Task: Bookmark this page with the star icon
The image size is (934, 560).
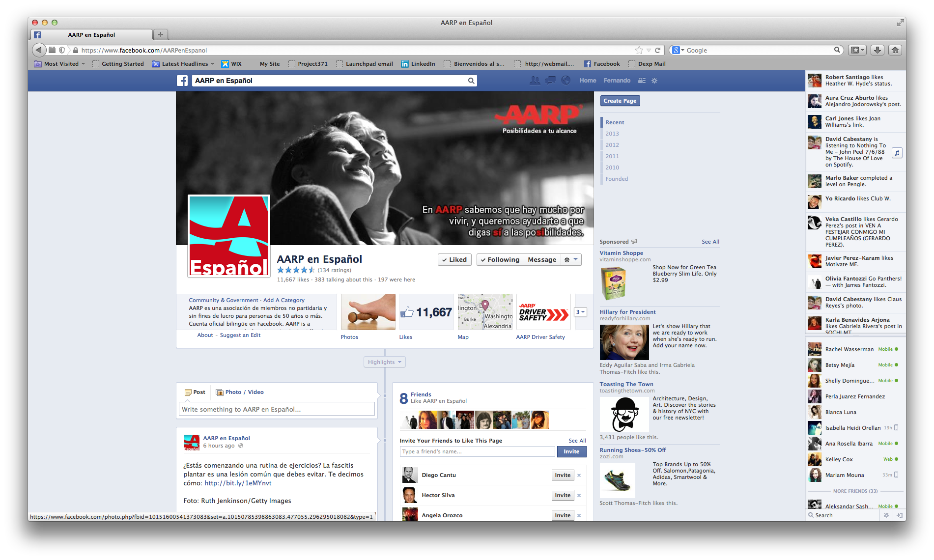Action: point(639,50)
